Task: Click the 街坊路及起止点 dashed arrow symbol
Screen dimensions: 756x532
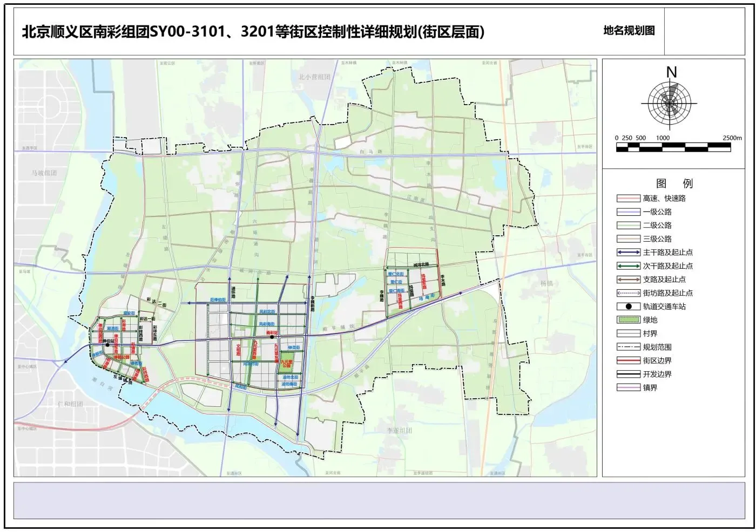Action: (x=628, y=293)
